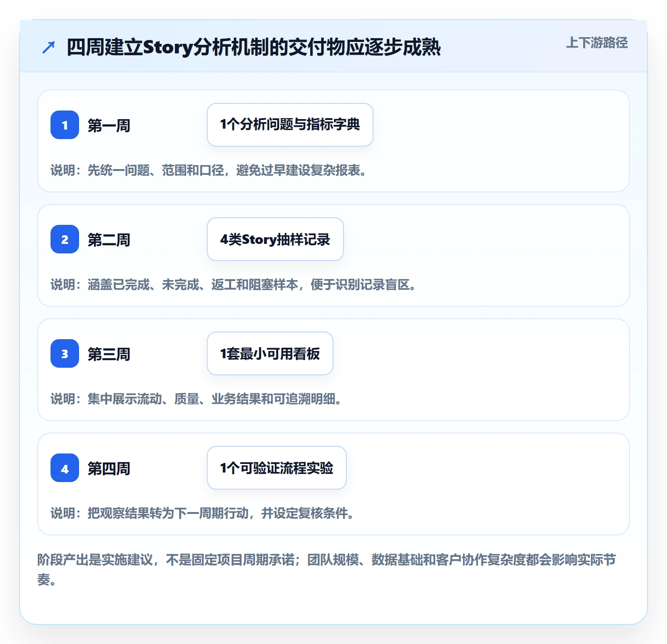Open the 4类Story抽样记录 deliverable box
This screenshot has height=644, width=667.
275,239
